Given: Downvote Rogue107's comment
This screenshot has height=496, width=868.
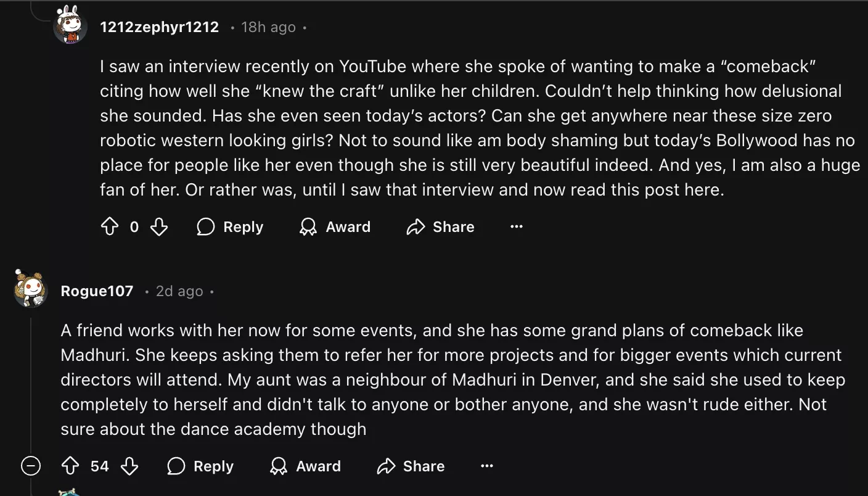Looking at the screenshot, I should (129, 466).
